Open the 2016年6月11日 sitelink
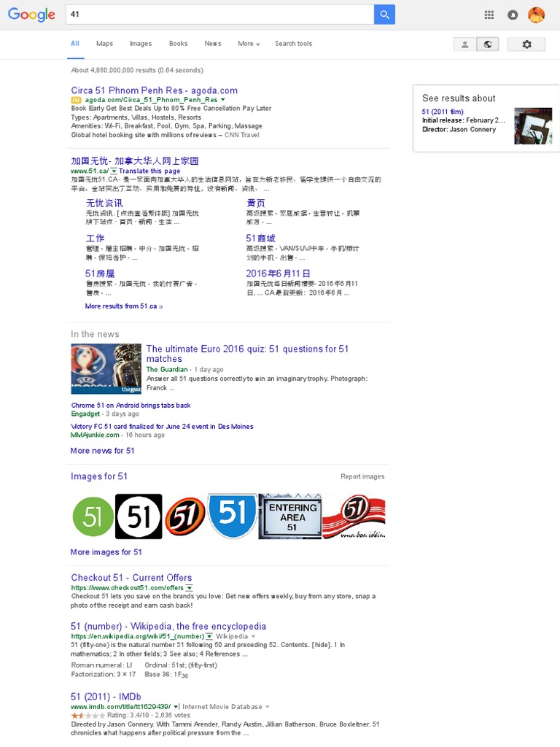The image size is (560, 747). point(278,273)
